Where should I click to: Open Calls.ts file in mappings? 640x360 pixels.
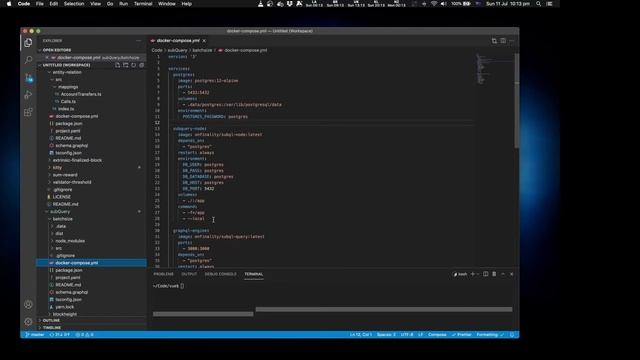(68, 102)
